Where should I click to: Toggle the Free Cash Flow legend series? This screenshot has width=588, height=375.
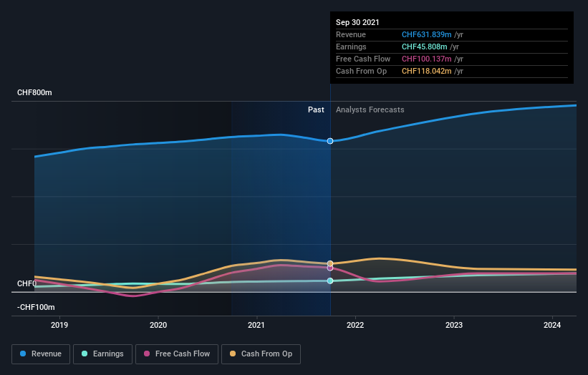point(177,354)
